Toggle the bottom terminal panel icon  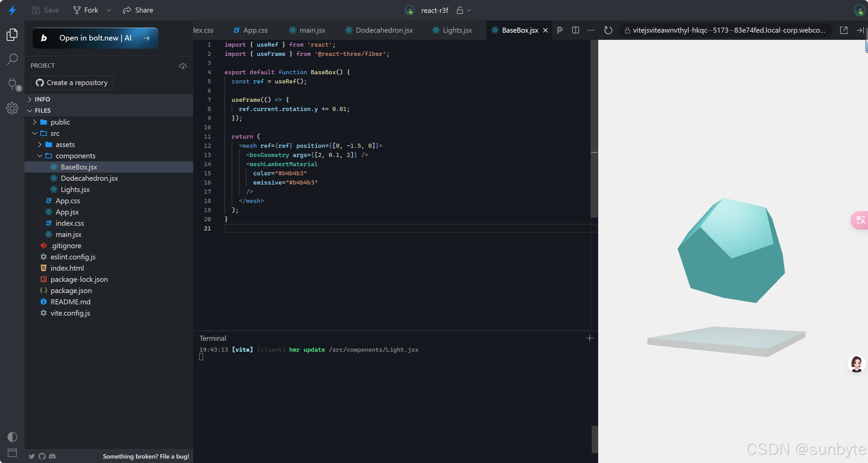12,453
